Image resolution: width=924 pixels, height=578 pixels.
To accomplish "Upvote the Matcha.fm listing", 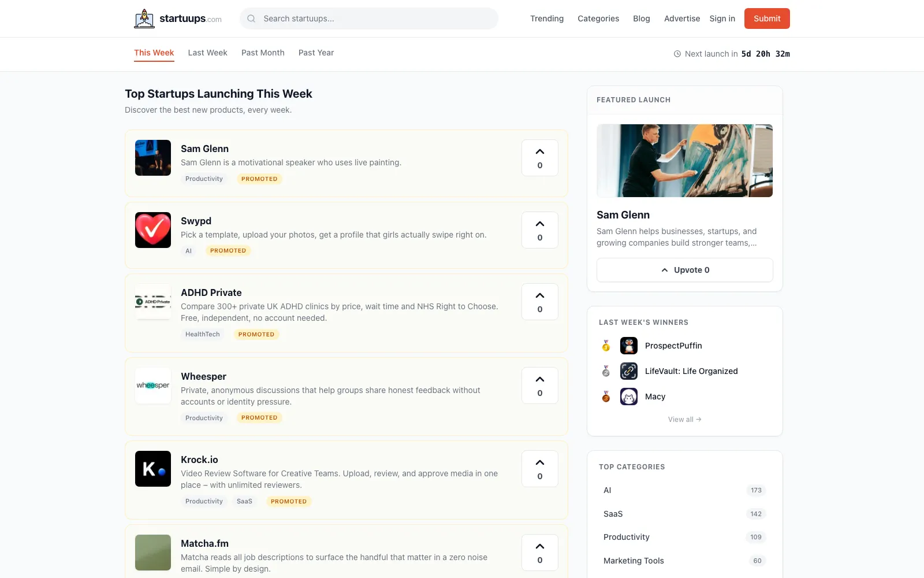I will coord(540,553).
